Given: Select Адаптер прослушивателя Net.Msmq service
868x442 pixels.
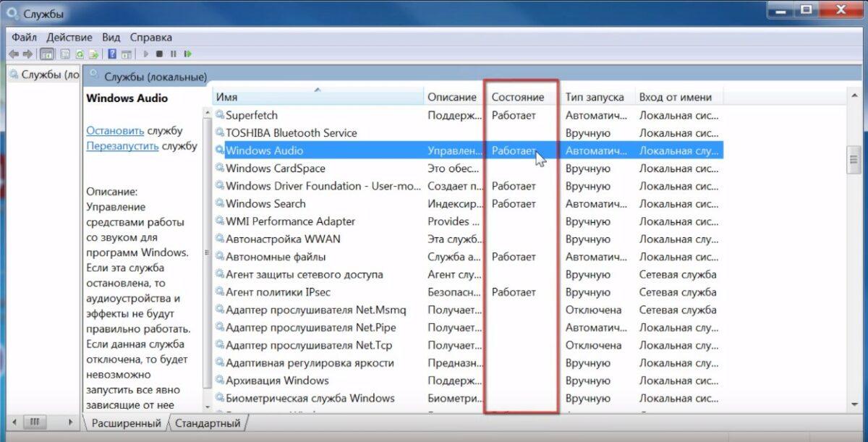Looking at the screenshot, I should click(x=468, y=310).
